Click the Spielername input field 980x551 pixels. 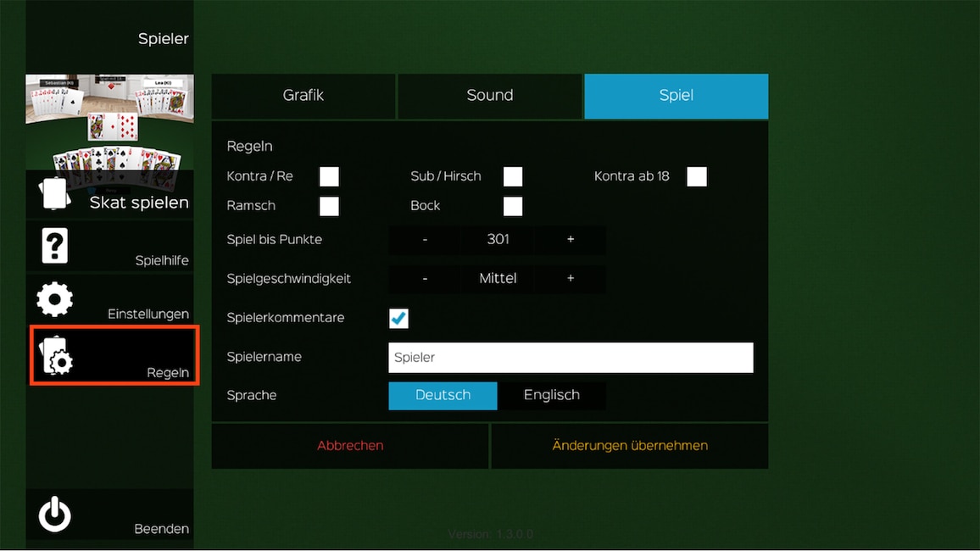click(571, 358)
